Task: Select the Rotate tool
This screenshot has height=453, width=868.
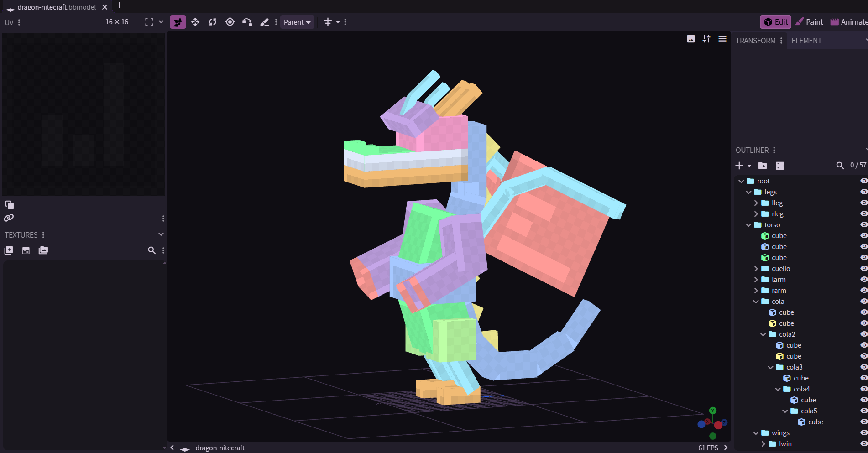Action: coord(213,22)
